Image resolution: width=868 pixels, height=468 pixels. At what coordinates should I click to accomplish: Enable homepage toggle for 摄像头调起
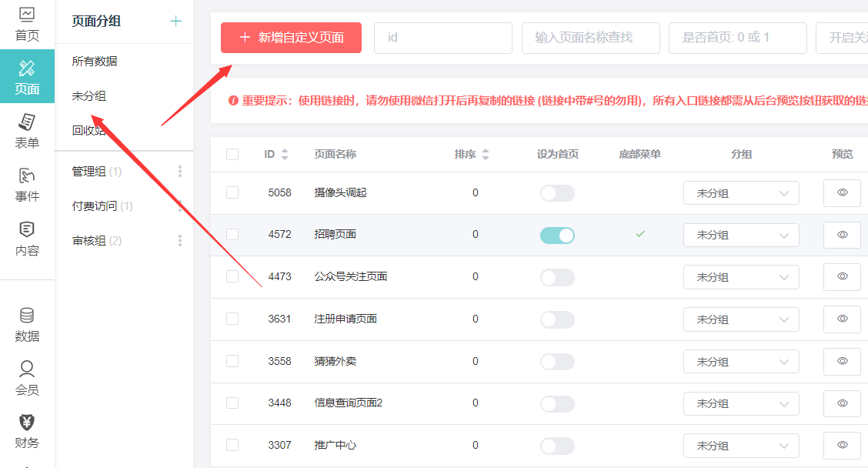point(557,192)
